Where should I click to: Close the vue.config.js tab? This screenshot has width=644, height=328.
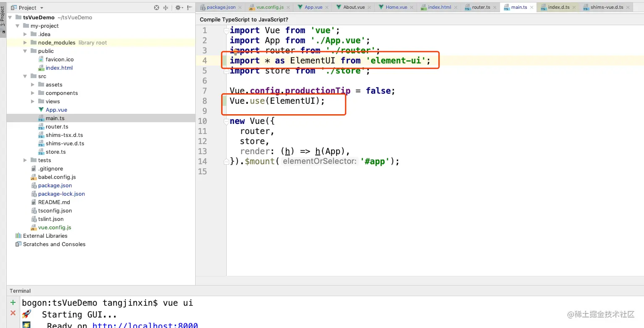pyautogui.click(x=288, y=7)
